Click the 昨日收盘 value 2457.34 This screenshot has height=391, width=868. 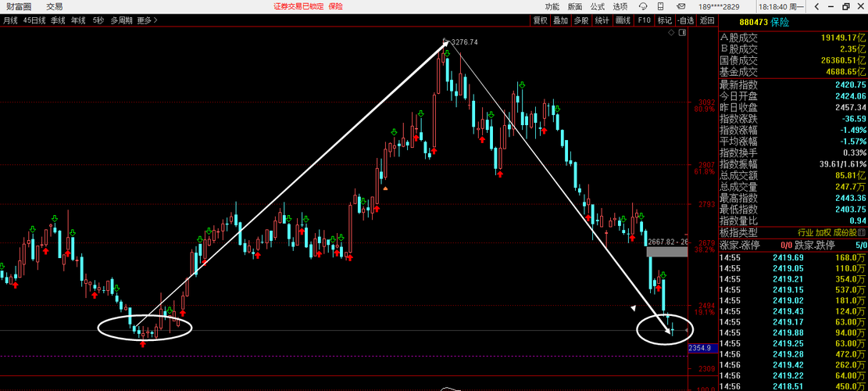point(851,107)
